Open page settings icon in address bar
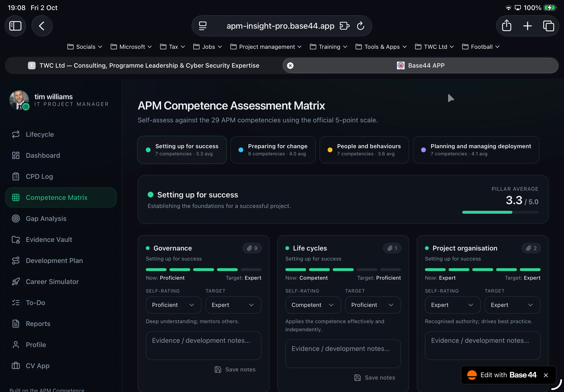 click(203, 26)
